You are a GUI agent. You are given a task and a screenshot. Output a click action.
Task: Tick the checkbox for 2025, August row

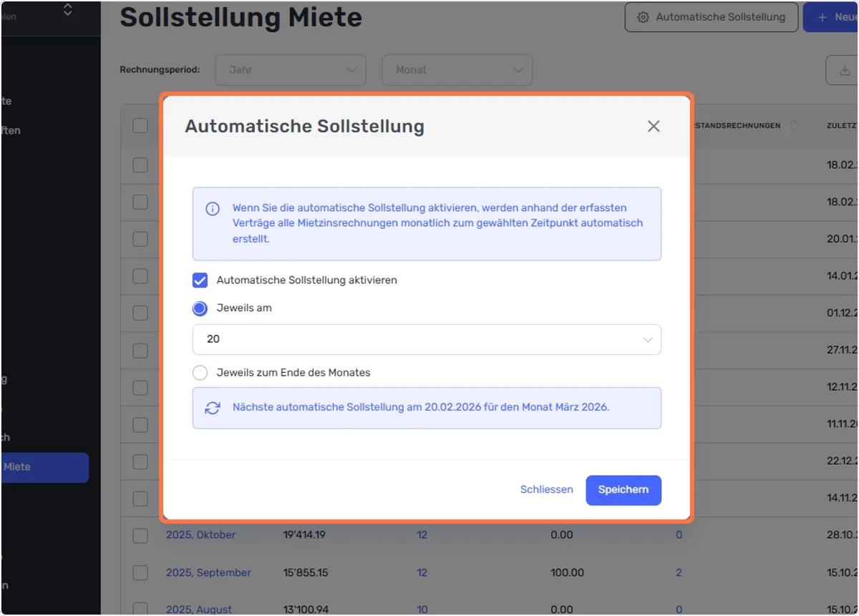pyautogui.click(x=140, y=609)
